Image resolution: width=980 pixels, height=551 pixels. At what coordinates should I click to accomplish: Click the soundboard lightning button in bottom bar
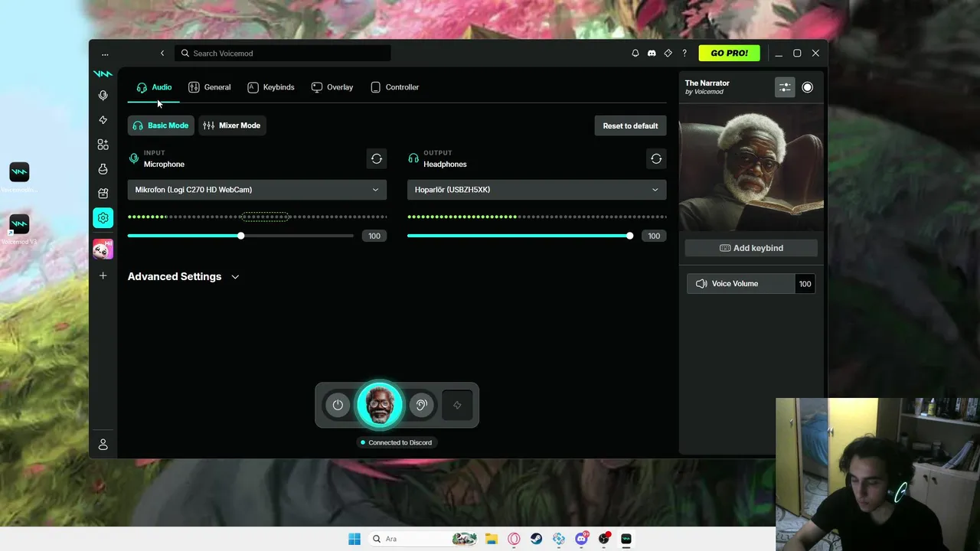coord(457,405)
